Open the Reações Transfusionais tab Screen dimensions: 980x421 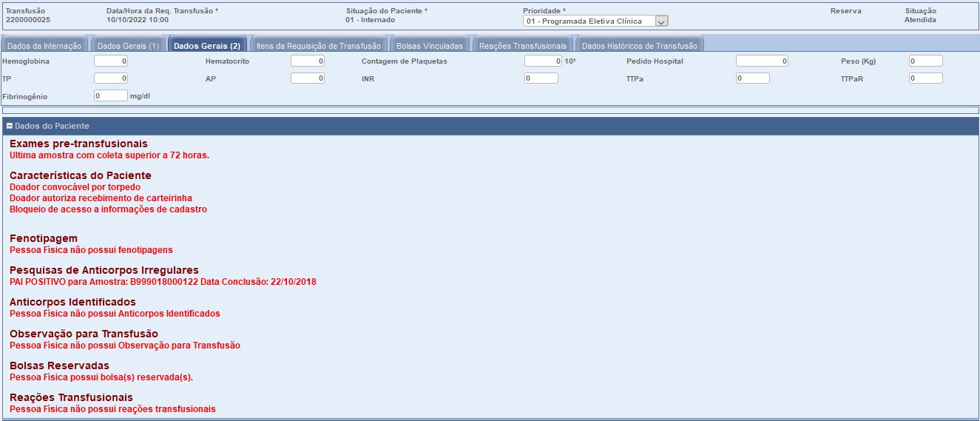point(522,46)
